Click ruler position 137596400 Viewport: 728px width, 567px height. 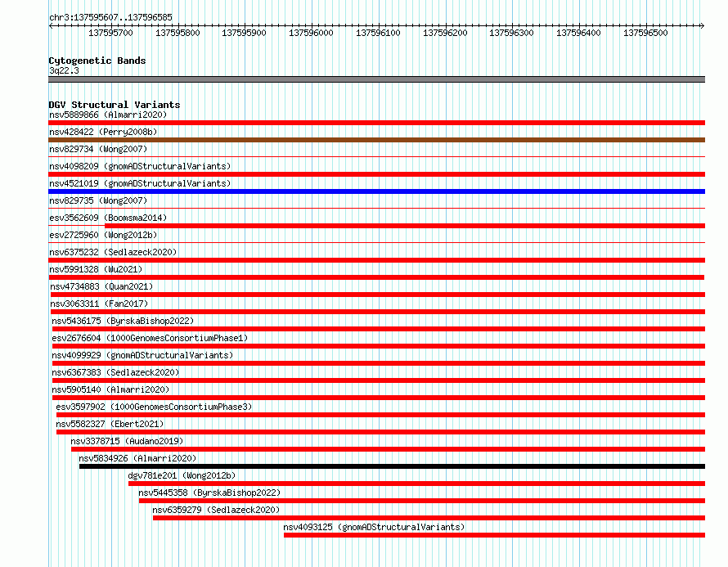[578, 33]
